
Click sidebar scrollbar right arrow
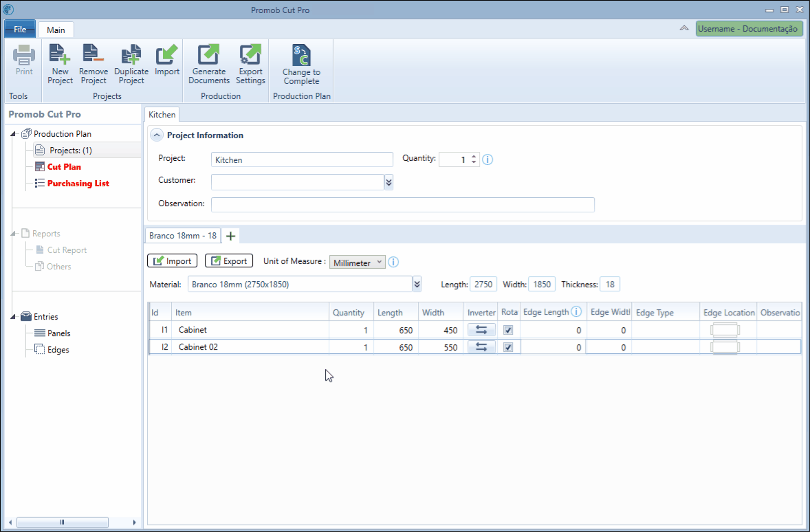pos(134,522)
